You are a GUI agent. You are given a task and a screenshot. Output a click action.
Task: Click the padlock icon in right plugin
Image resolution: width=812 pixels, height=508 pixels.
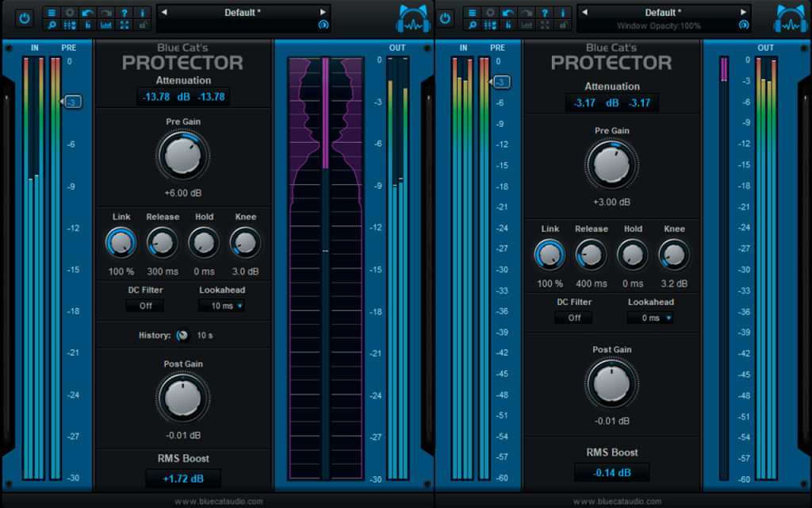[563, 25]
